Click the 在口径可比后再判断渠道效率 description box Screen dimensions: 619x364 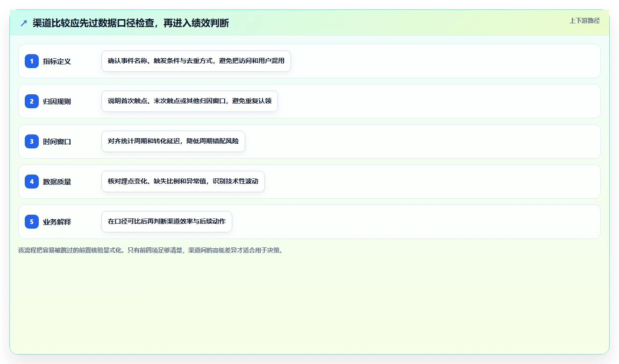coord(167,222)
